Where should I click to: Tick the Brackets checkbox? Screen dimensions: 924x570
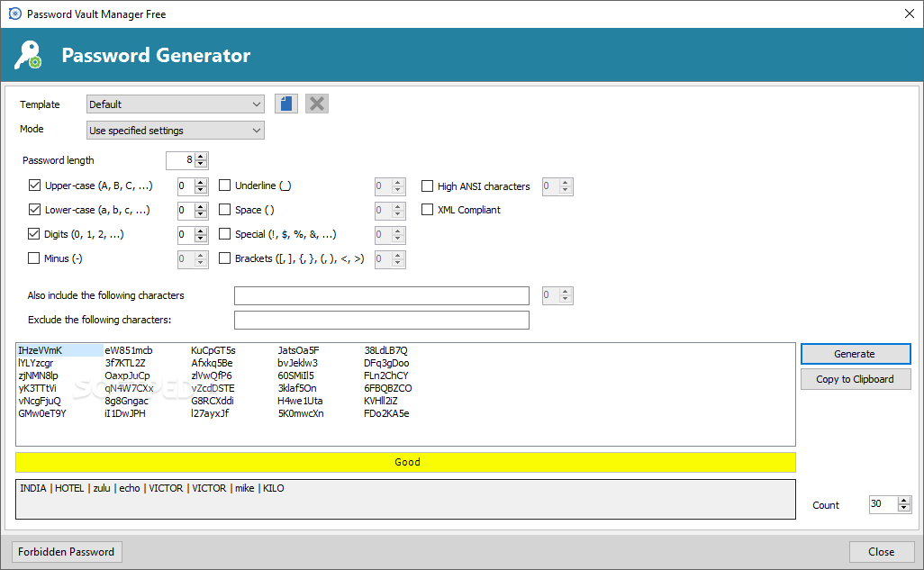point(224,258)
